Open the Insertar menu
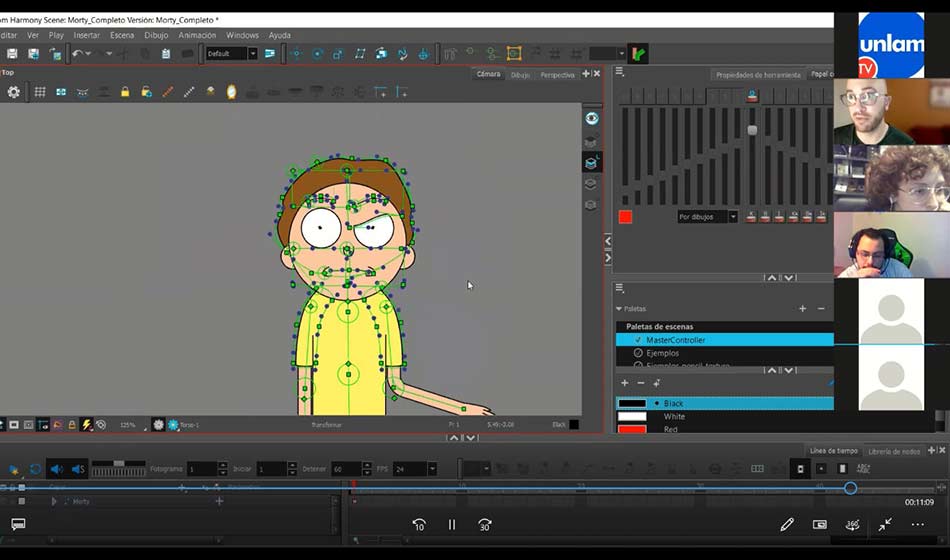 (x=87, y=35)
